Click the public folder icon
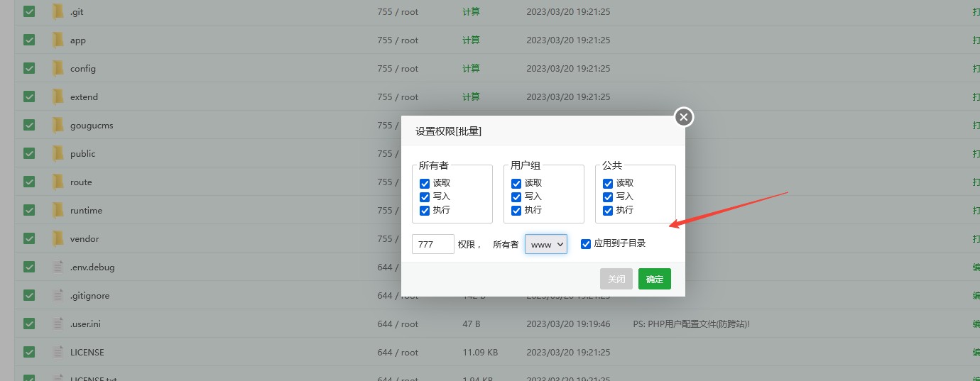The image size is (980, 381). click(x=58, y=154)
